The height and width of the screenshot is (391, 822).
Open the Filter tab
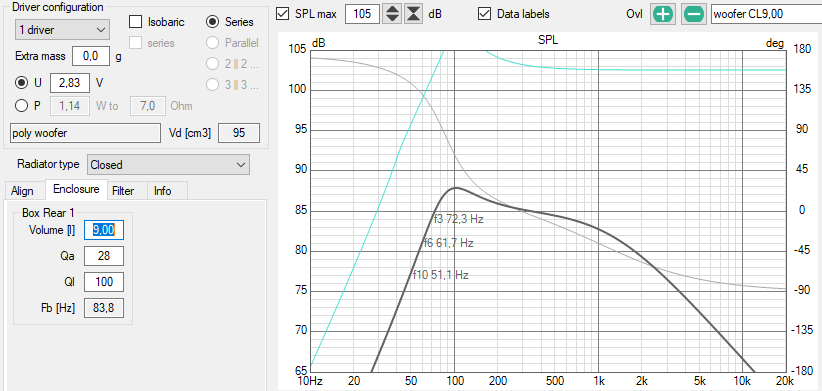point(123,191)
